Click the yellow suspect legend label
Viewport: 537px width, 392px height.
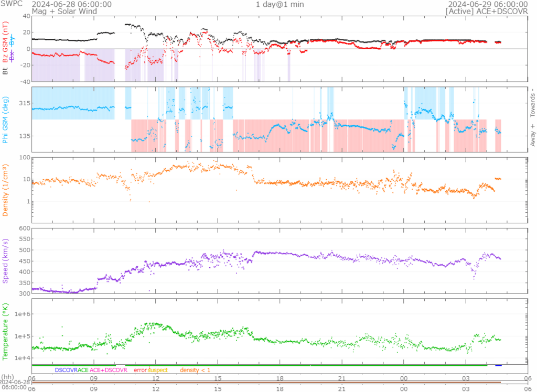pyautogui.click(x=157, y=370)
